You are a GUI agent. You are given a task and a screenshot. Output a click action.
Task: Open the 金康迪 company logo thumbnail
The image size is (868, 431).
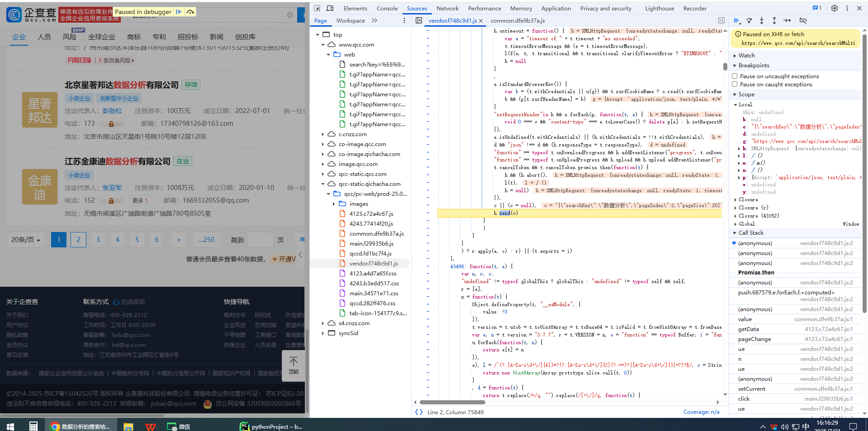(40, 187)
